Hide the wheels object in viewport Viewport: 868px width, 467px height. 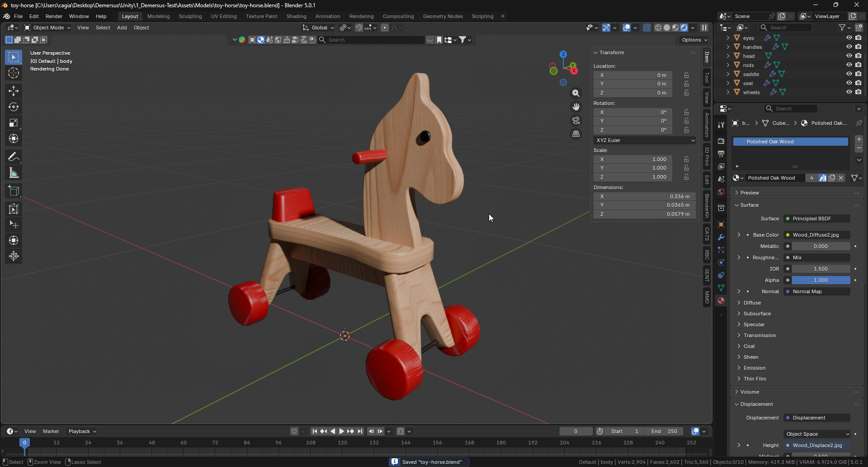[x=849, y=92]
